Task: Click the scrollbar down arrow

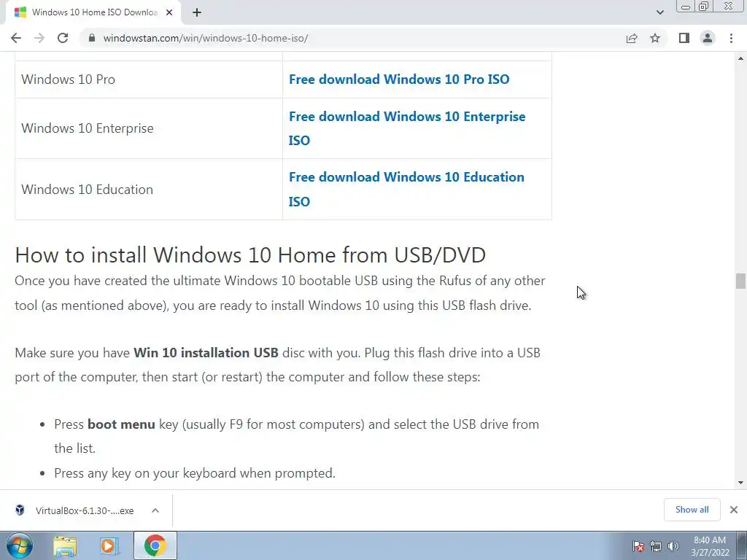Action: tap(740, 483)
